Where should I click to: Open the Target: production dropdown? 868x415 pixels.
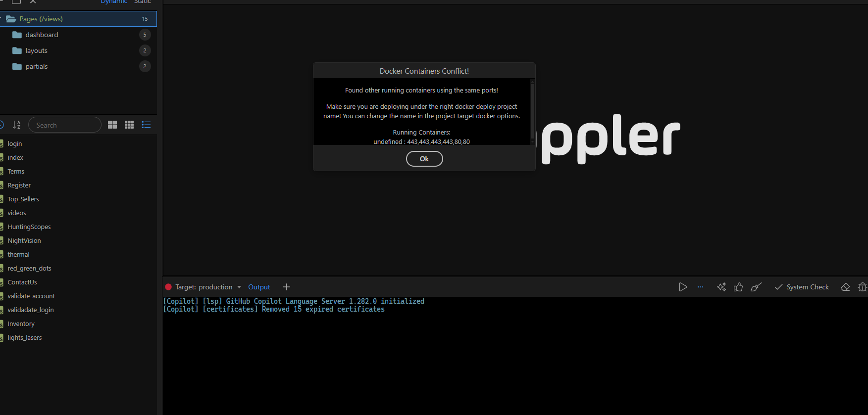click(x=208, y=287)
